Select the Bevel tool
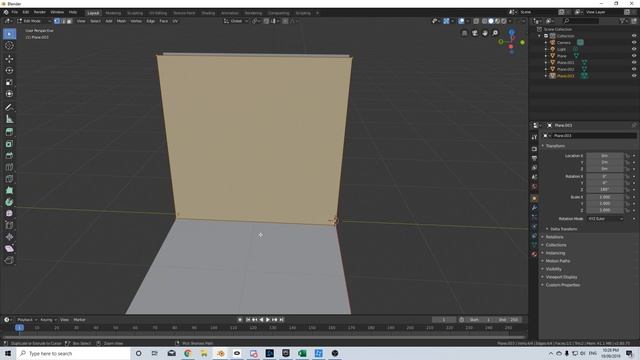640x360 pixels. (x=9, y=156)
